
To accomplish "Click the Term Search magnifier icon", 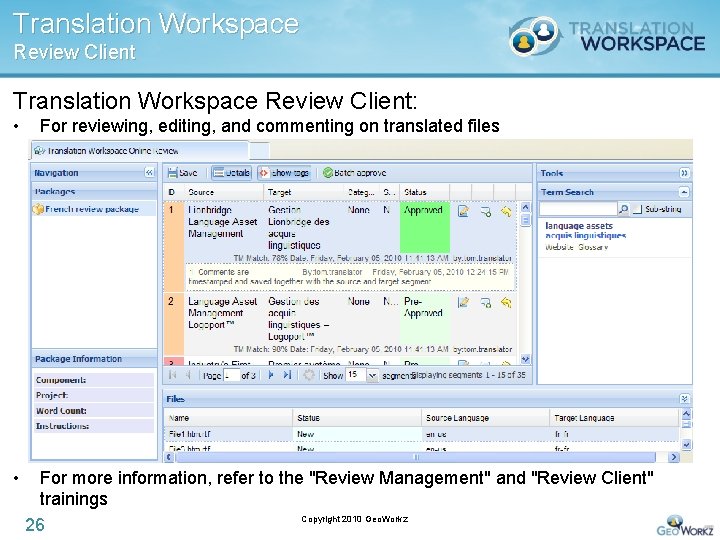I will pos(623,209).
